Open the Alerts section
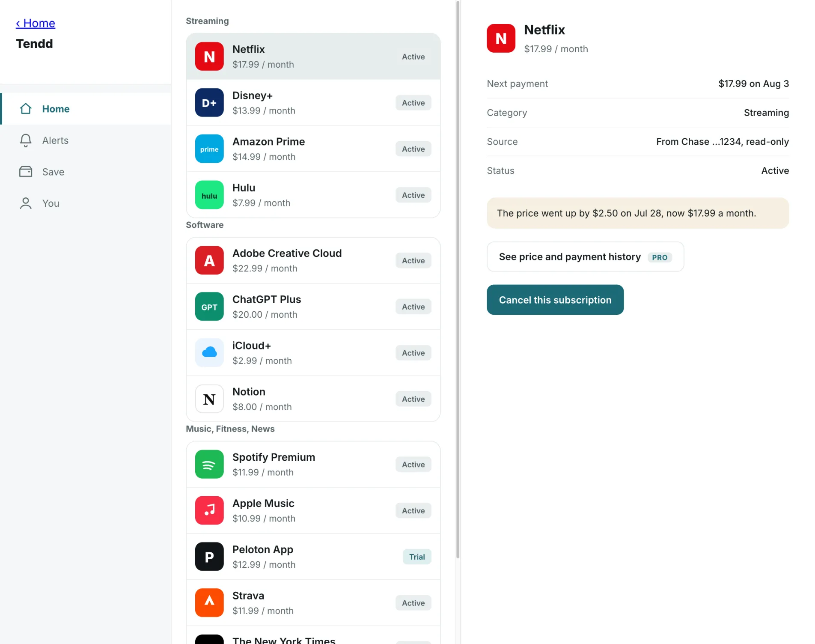The height and width of the screenshot is (644, 815). click(x=86, y=140)
